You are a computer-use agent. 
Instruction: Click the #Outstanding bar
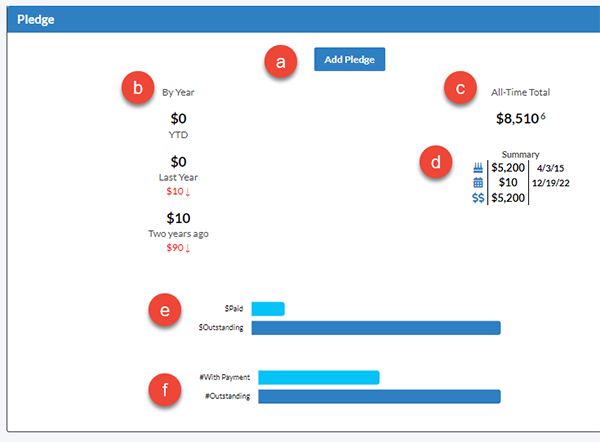tap(379, 396)
